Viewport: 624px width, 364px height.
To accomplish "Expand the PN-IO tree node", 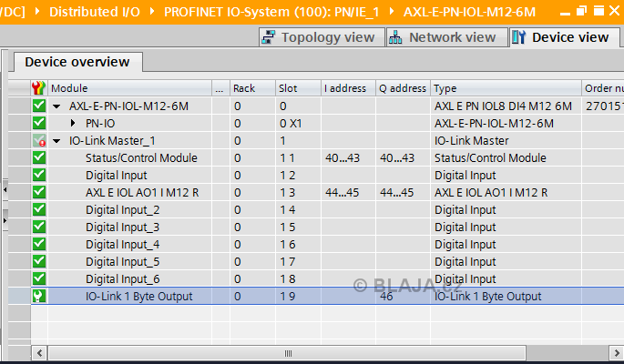I will tap(73, 123).
